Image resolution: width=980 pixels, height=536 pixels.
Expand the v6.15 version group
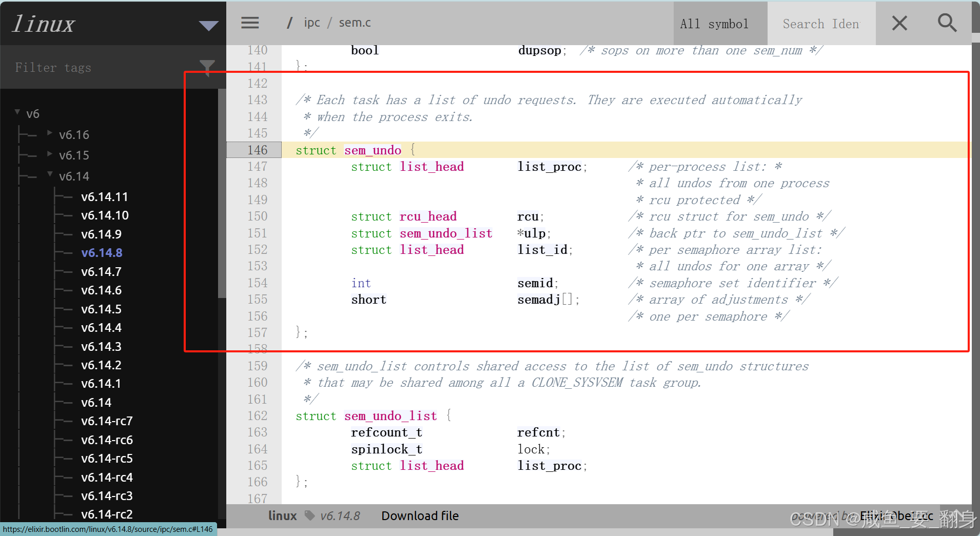pos(50,153)
